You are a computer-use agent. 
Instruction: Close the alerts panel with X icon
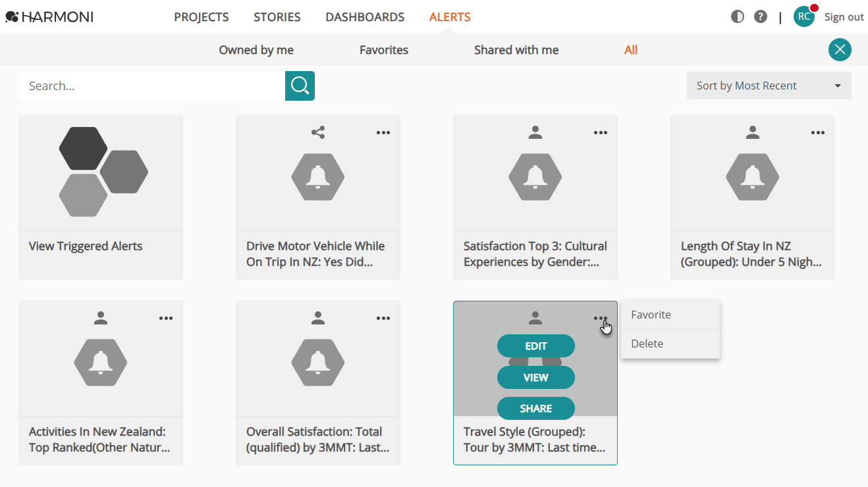[840, 50]
